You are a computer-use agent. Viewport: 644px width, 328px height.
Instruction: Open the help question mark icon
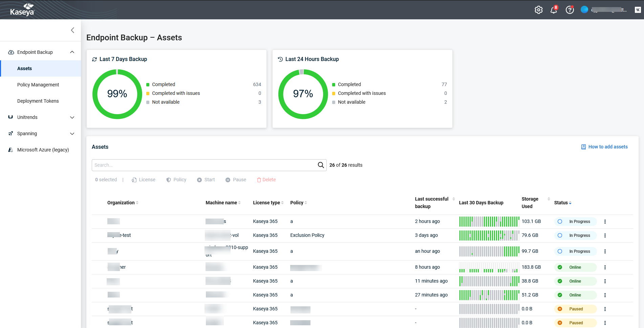[570, 10]
